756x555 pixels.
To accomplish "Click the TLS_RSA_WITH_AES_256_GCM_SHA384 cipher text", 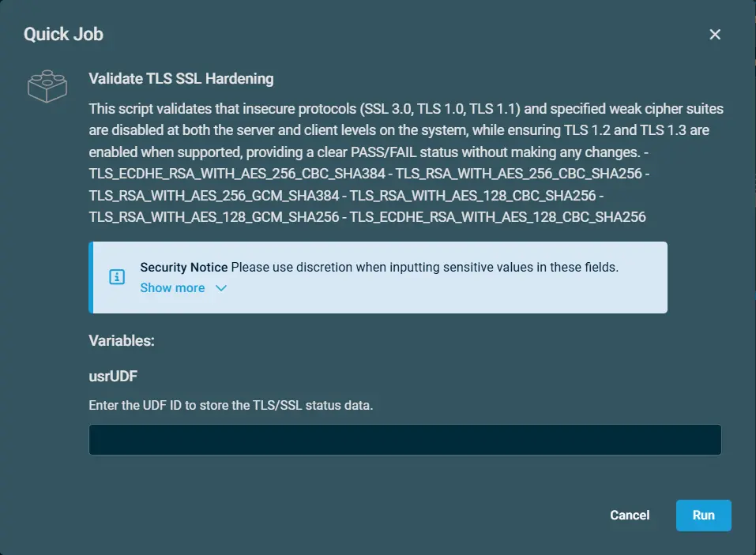I will (214, 196).
